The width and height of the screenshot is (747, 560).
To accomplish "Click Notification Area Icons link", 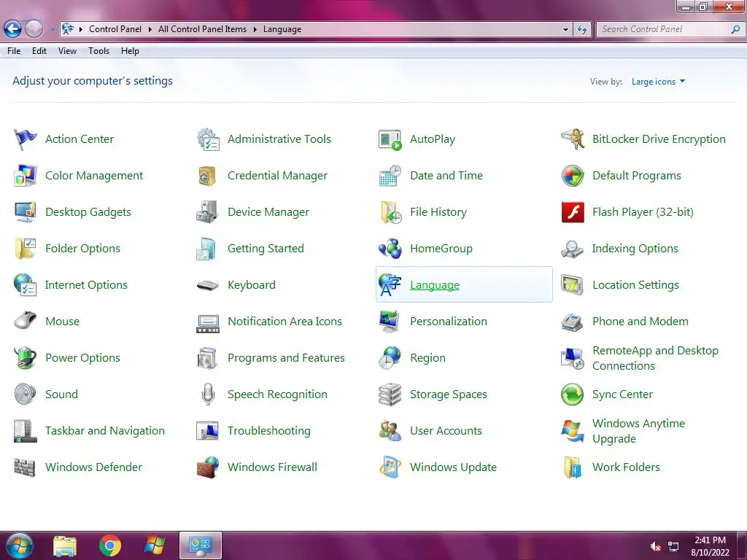I will pos(285,322).
